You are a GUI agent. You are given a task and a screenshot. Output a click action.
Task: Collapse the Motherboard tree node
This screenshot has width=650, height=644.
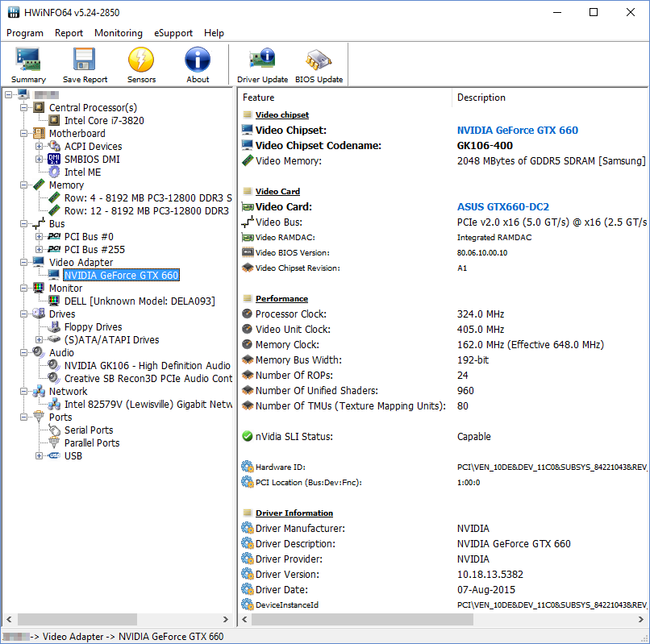click(x=23, y=134)
